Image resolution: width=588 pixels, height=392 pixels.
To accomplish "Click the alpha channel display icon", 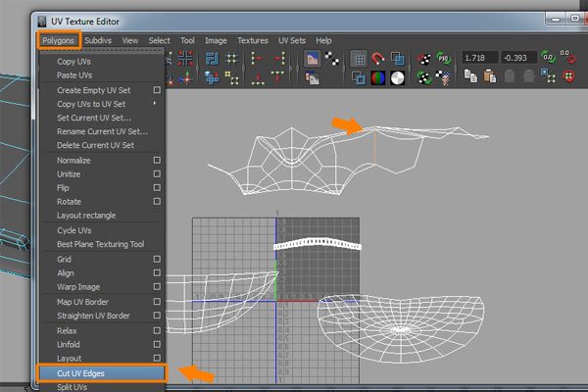I will [397, 79].
